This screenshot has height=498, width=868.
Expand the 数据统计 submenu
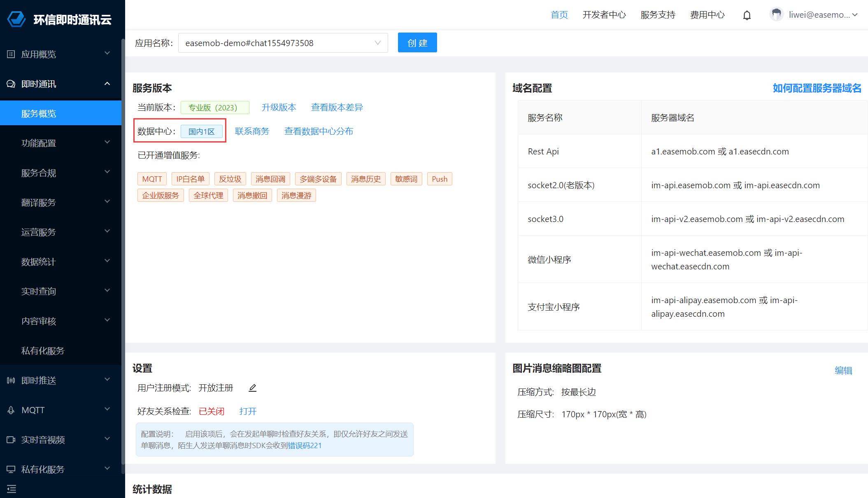(107, 261)
